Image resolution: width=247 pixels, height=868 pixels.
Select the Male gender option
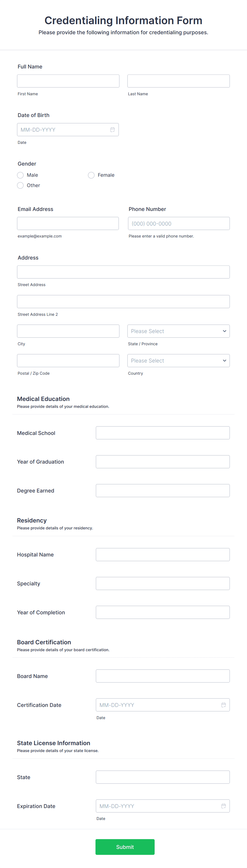20,175
